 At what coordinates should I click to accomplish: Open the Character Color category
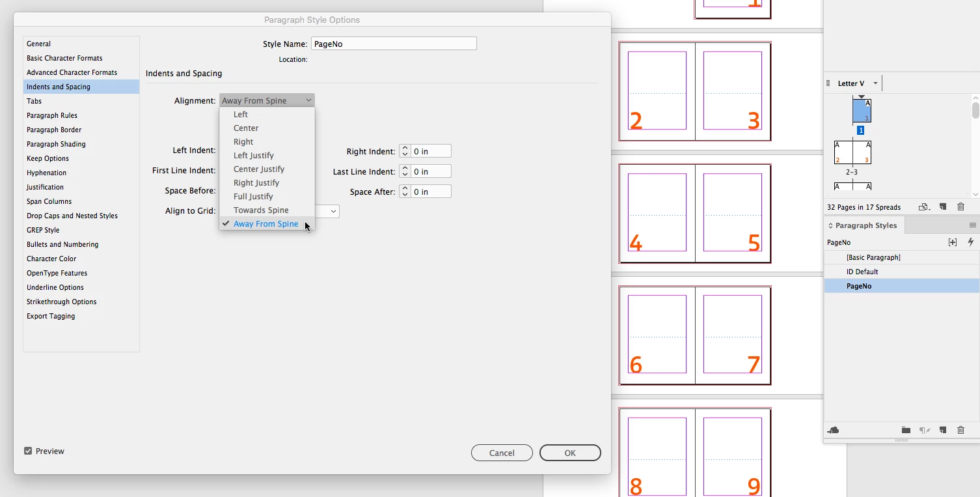pyautogui.click(x=81, y=259)
